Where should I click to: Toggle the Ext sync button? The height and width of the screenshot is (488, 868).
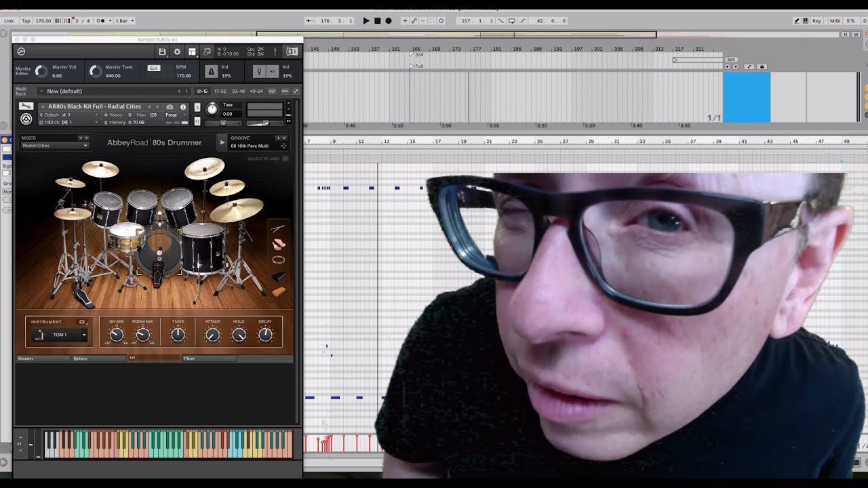[153, 68]
